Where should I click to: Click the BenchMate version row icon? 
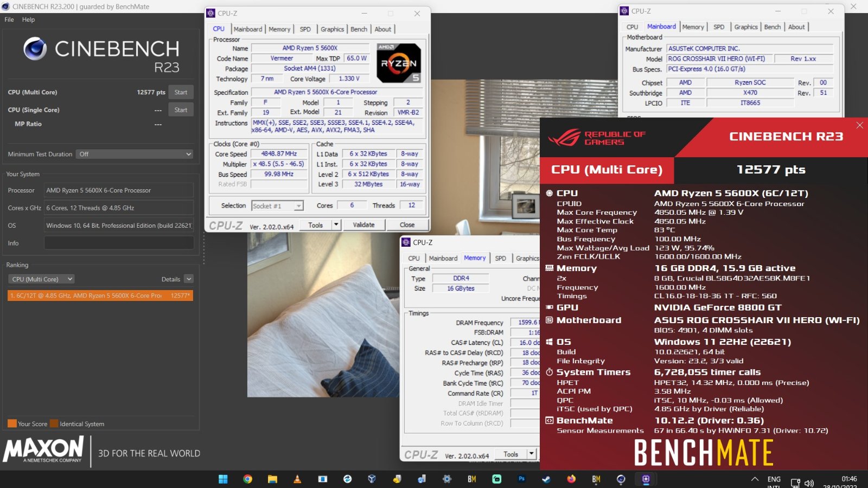pos(549,420)
